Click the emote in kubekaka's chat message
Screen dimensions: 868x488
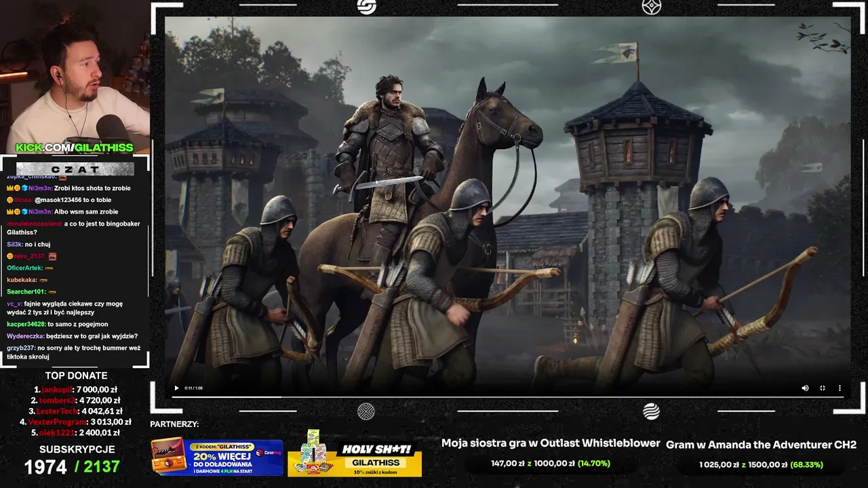tap(45, 280)
